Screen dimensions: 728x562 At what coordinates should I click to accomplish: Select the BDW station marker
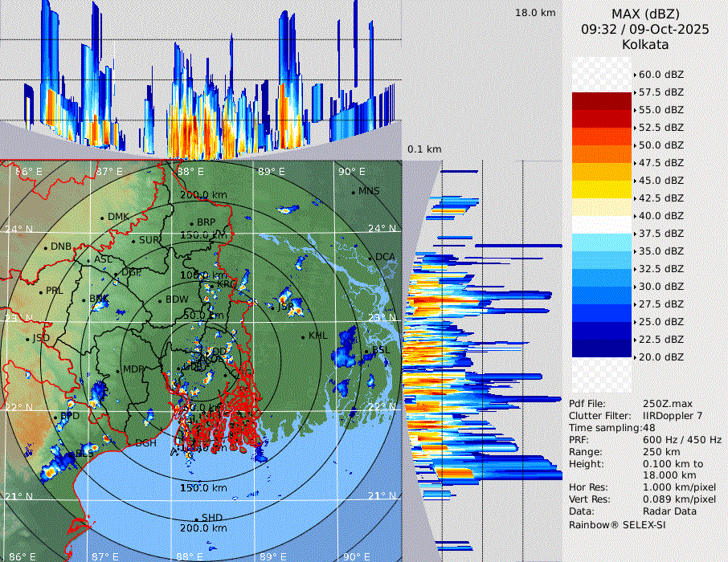coord(161,301)
